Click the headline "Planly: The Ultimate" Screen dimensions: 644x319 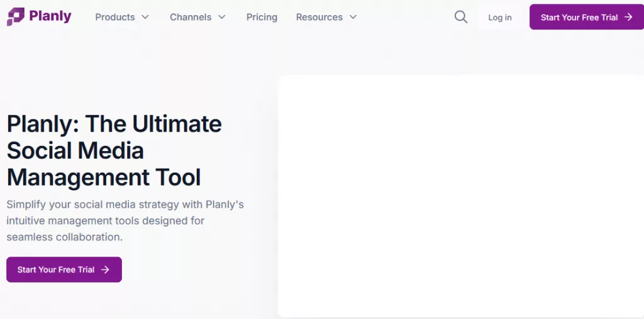pos(114,123)
